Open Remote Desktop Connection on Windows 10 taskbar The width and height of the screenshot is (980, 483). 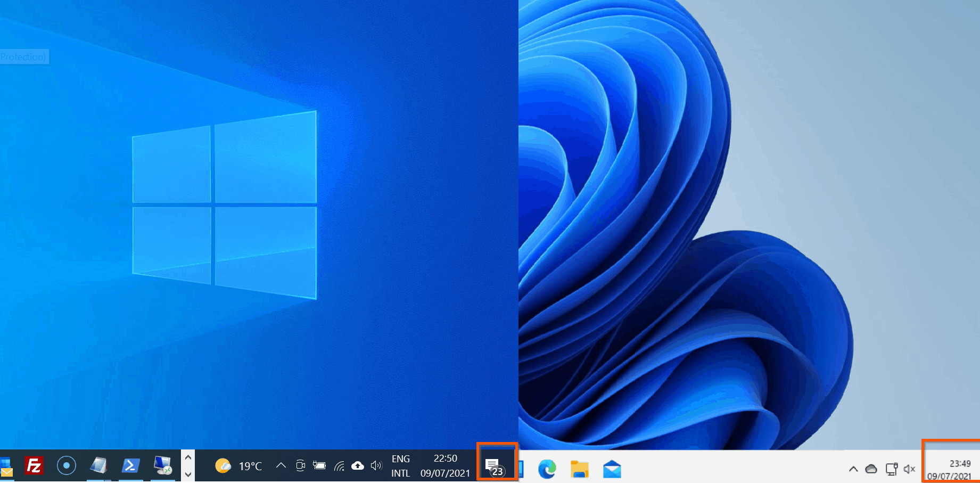[163, 466]
